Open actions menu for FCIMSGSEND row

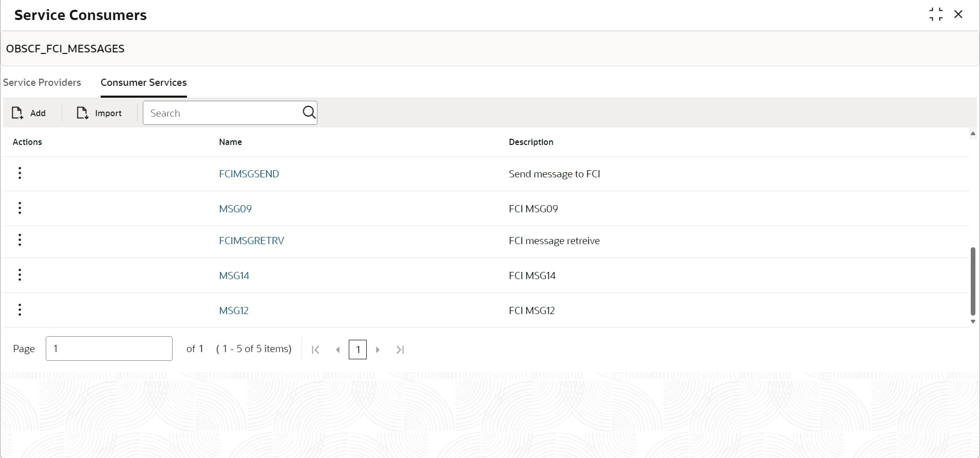click(20, 173)
